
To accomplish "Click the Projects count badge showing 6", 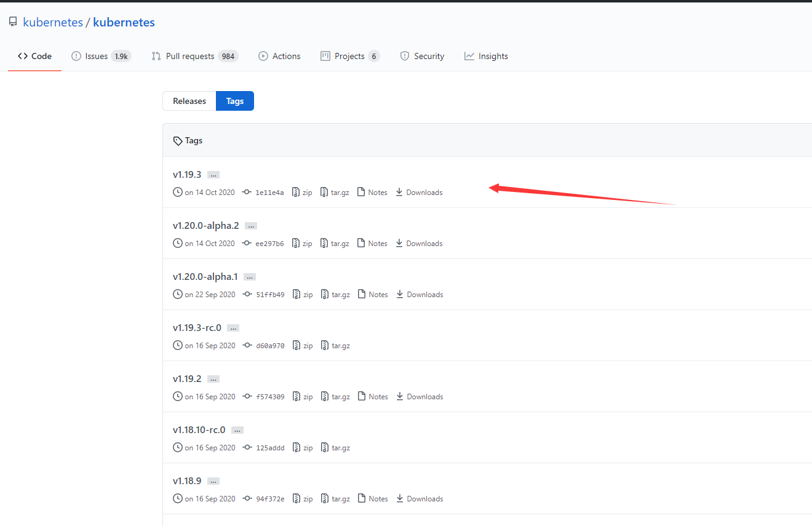I will [x=374, y=56].
